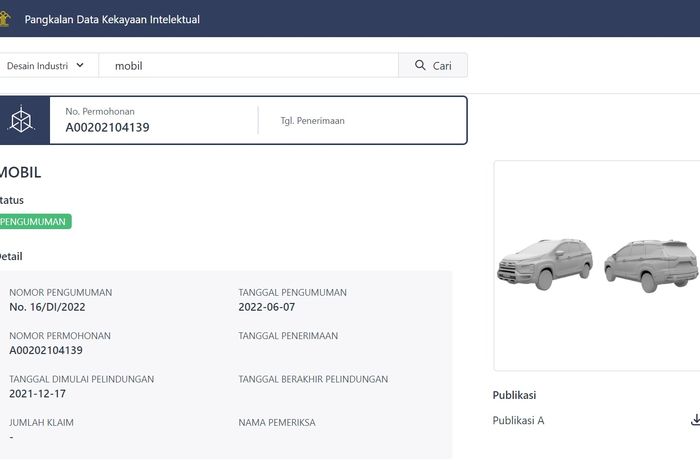This screenshot has width=700, height=465.
Task: Select Nomor Permohonan value A00202104139 in detail
Action: click(x=46, y=350)
